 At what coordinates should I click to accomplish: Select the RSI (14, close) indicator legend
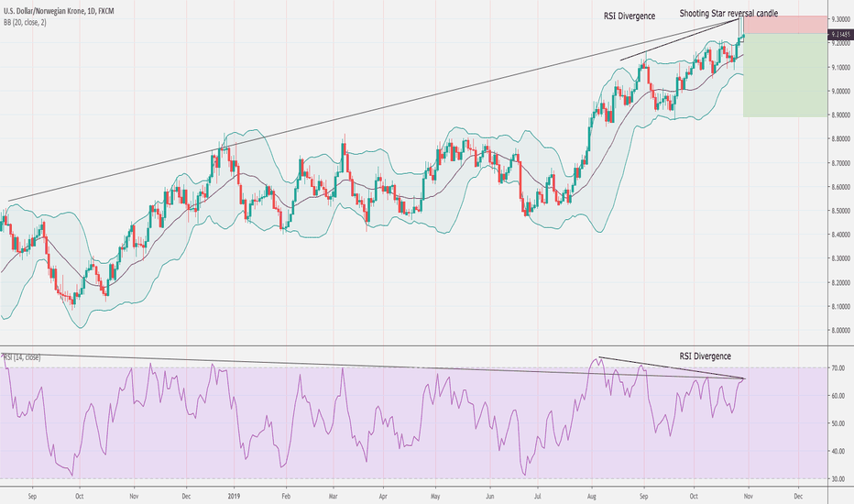coord(22,357)
